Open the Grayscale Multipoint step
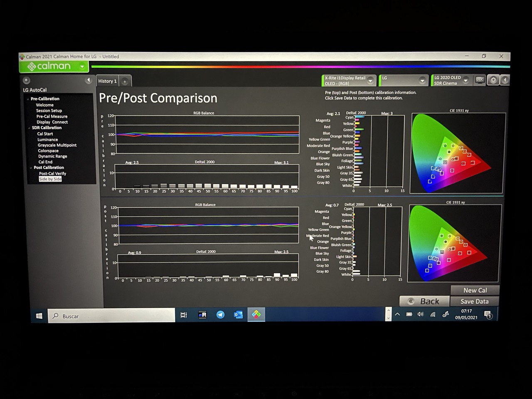532x399 pixels. pyautogui.click(x=57, y=145)
